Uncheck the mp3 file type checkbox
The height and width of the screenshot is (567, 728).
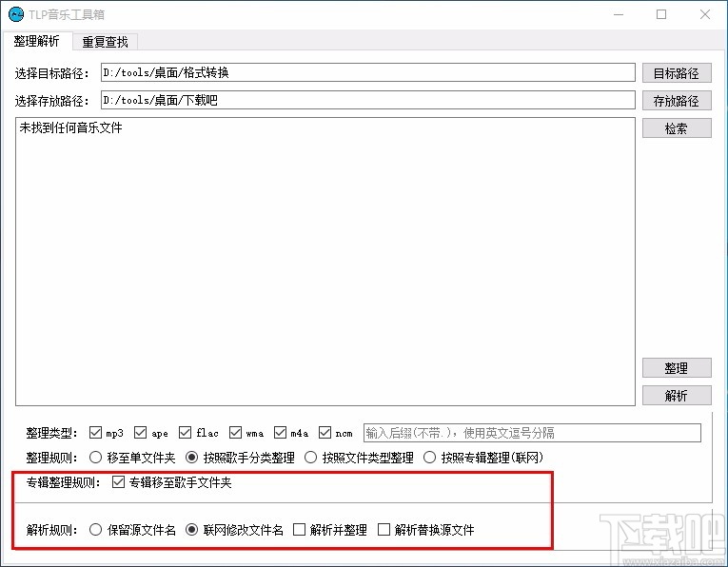coord(96,433)
